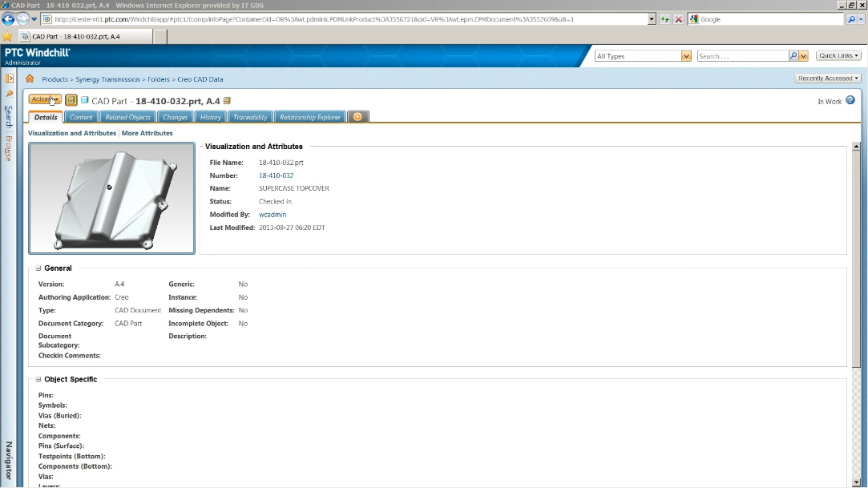
Task: Select the Details tab
Action: (x=46, y=117)
